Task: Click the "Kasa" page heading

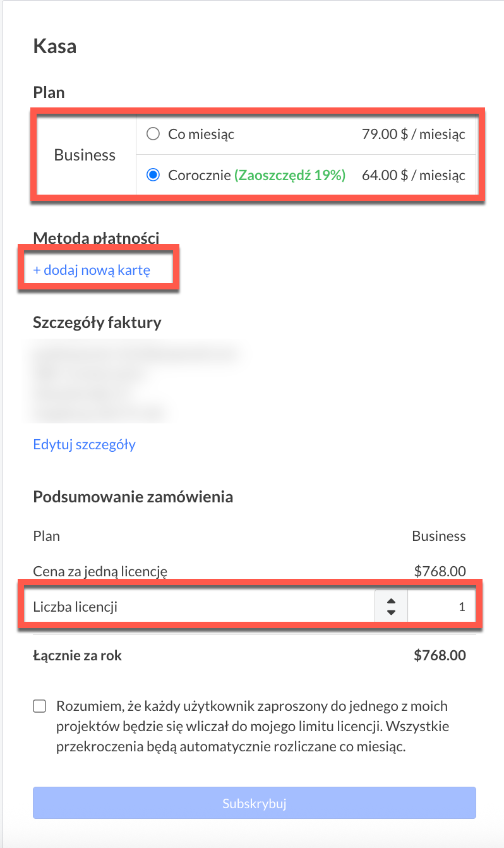Action: 55,47
